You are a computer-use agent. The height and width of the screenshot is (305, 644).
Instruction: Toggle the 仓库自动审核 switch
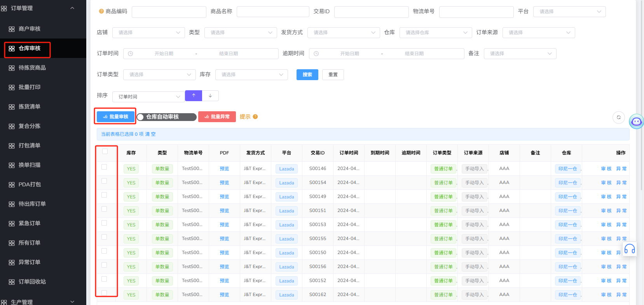point(167,117)
